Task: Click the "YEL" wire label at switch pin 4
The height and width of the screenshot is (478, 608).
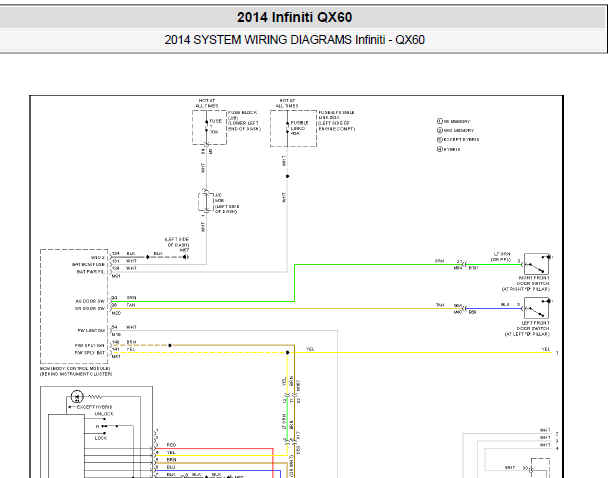Action: click(x=171, y=452)
